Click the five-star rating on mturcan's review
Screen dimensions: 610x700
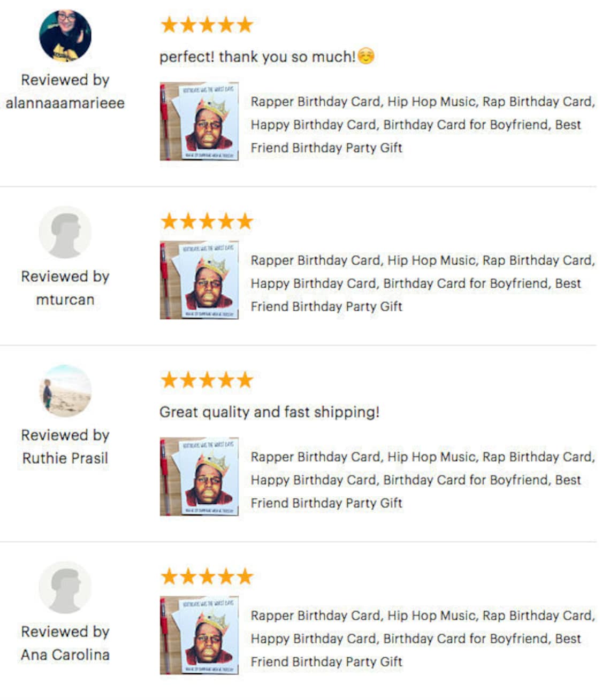coord(207,221)
